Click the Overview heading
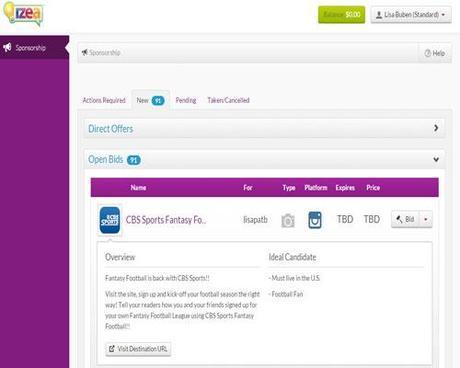Image resolution: width=460 pixels, height=368 pixels. [120, 257]
